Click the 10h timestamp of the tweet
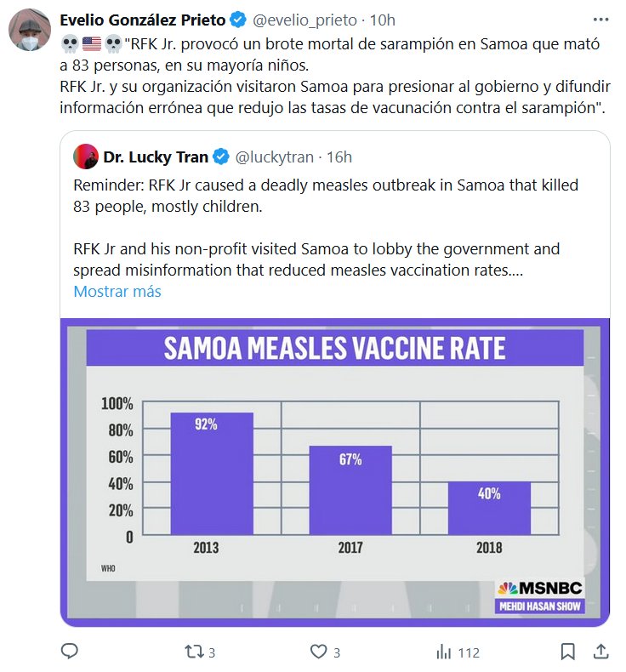The width and height of the screenshot is (626, 672). coord(383,20)
